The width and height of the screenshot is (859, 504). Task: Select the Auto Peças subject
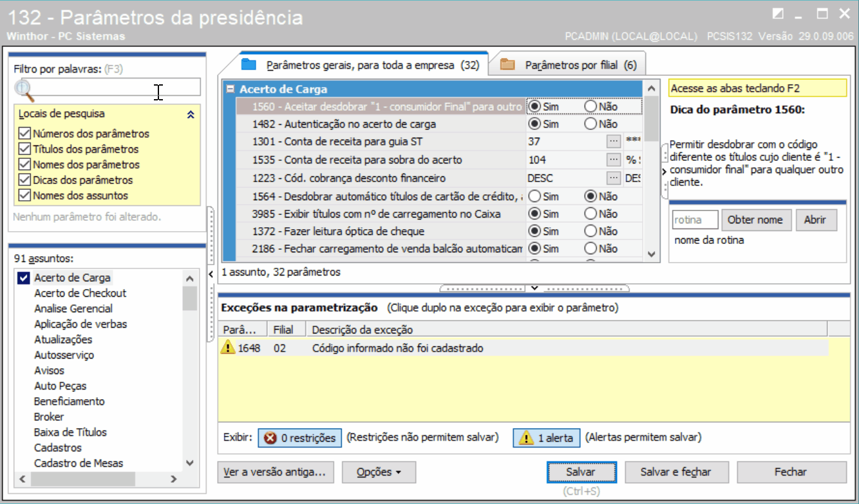click(x=60, y=386)
